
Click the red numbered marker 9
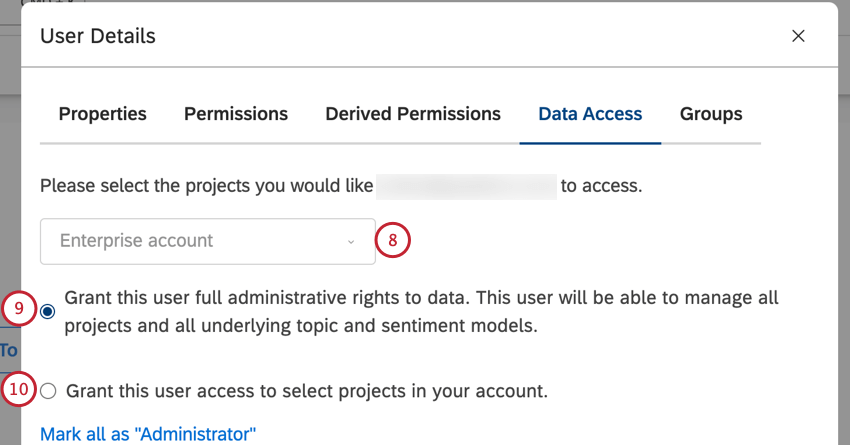(x=20, y=310)
